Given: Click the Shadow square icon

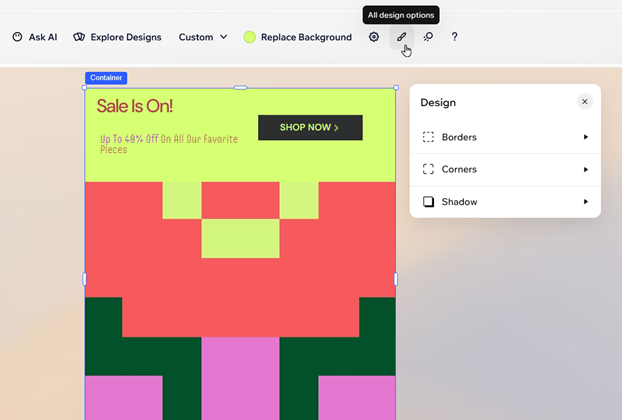Looking at the screenshot, I should click(x=428, y=202).
